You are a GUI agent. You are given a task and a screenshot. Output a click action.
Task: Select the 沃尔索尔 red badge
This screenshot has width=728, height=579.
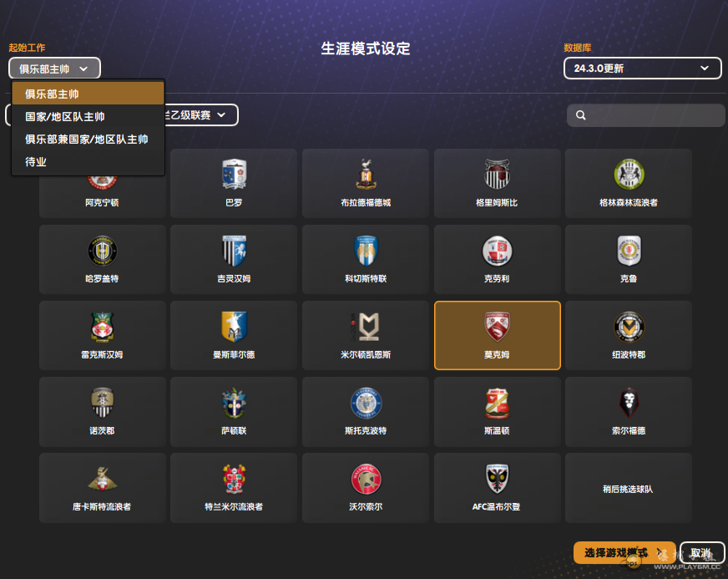pos(366,479)
